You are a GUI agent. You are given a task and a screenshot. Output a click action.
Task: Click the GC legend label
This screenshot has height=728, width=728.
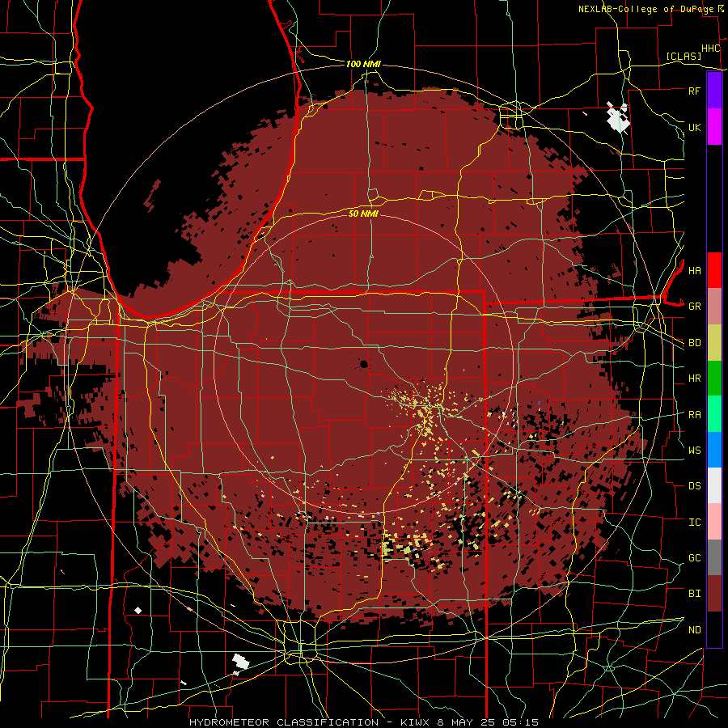point(694,557)
